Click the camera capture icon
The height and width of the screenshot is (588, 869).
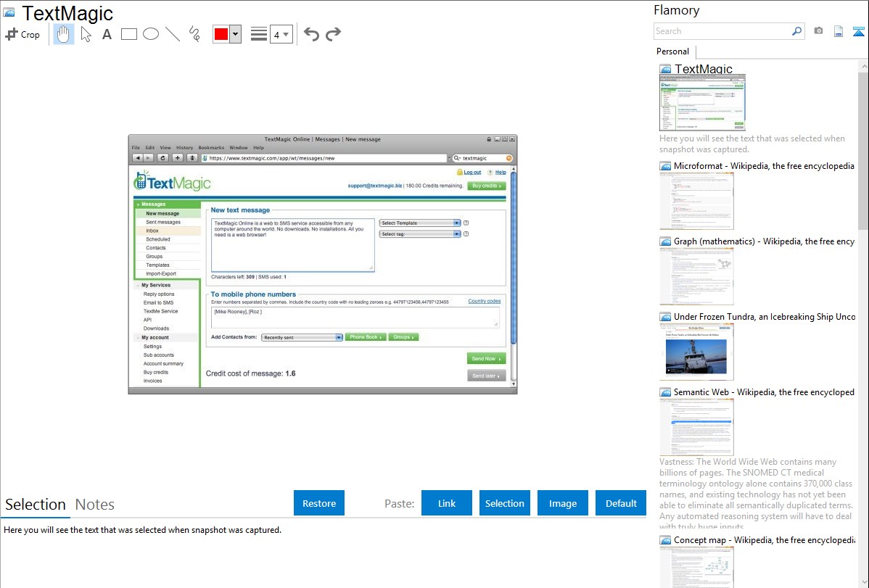tap(818, 31)
